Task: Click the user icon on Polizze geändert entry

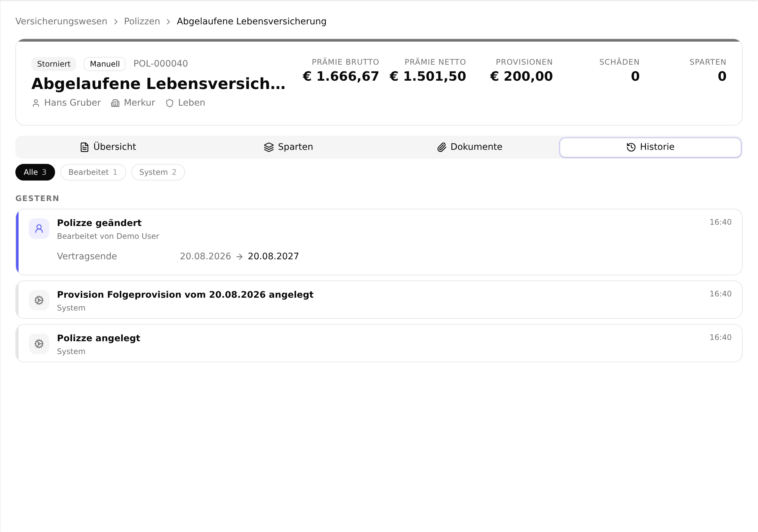Action: [x=39, y=229]
